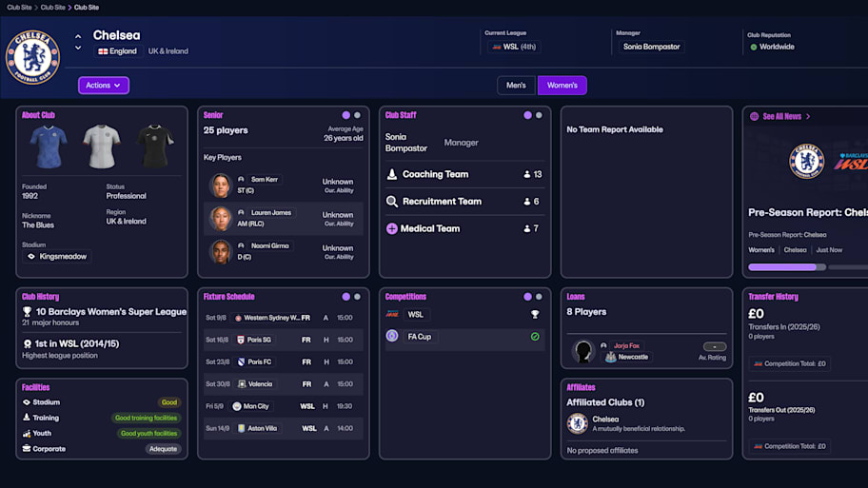
Task: Click the first page dot in Fixture Schedule panel
Action: coord(346,297)
